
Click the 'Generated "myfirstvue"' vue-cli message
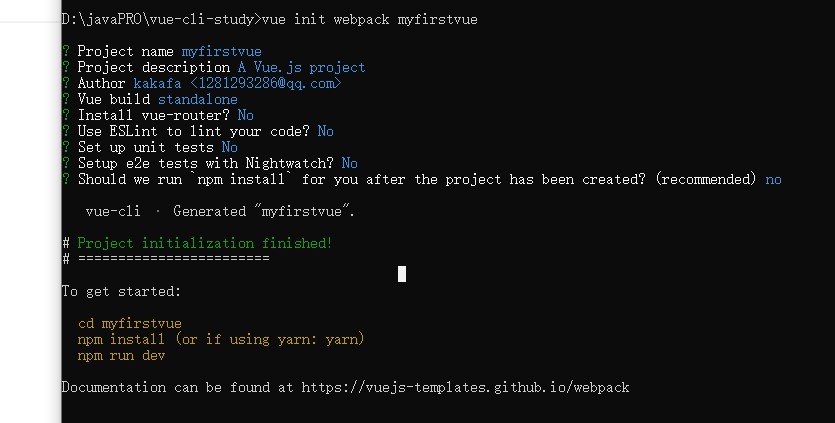tap(264, 211)
